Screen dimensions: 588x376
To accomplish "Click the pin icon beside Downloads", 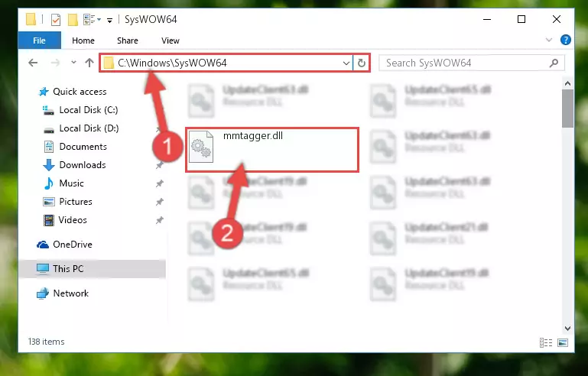I will point(159,165).
